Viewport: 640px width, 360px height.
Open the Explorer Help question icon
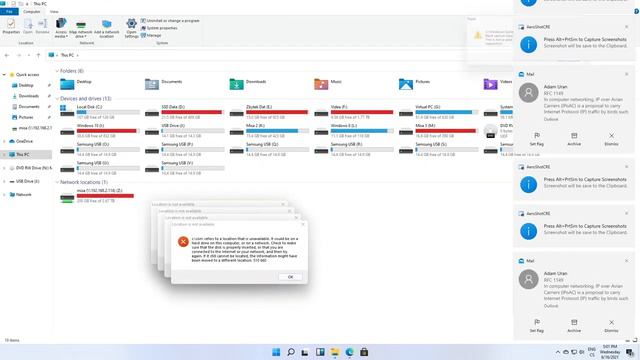pos(636,11)
